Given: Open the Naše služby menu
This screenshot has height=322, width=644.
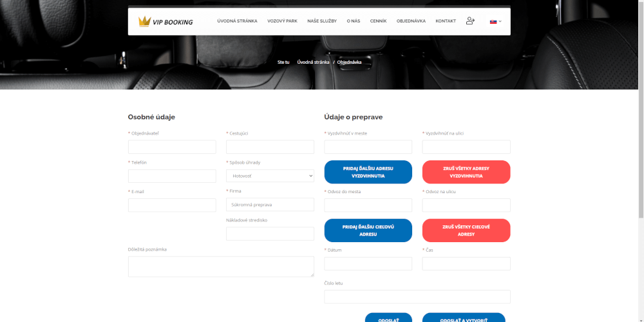Looking at the screenshot, I should click(322, 21).
